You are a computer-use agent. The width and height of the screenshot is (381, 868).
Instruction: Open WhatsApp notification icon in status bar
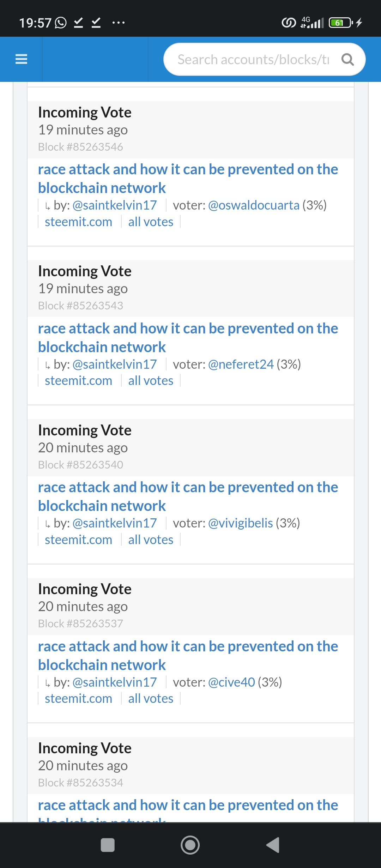[61, 23]
